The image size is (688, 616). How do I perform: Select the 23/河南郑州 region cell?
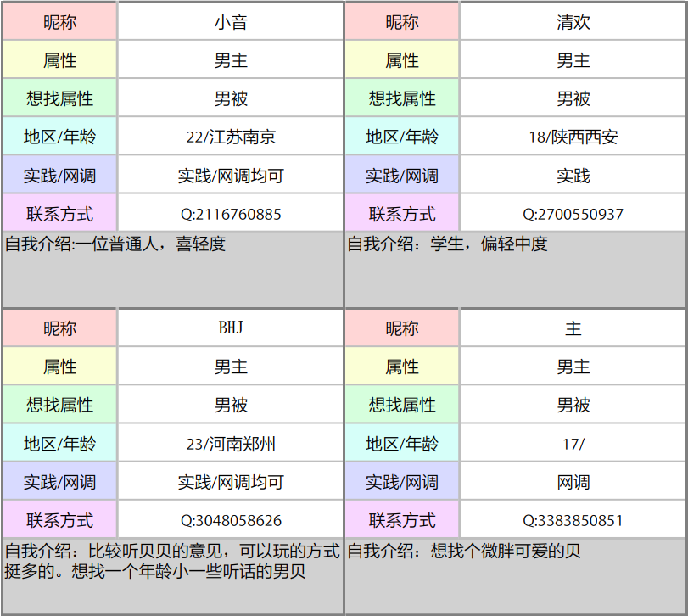(x=229, y=442)
